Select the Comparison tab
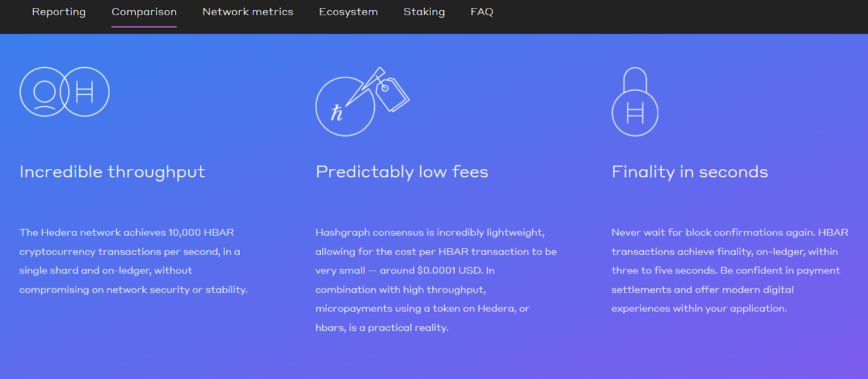 pyautogui.click(x=144, y=12)
